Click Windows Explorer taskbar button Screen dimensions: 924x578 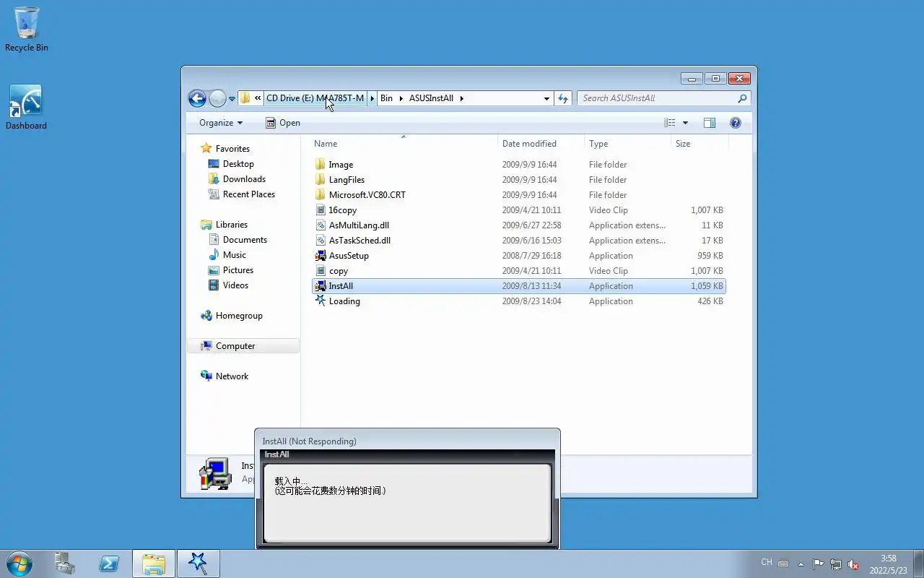click(x=153, y=564)
